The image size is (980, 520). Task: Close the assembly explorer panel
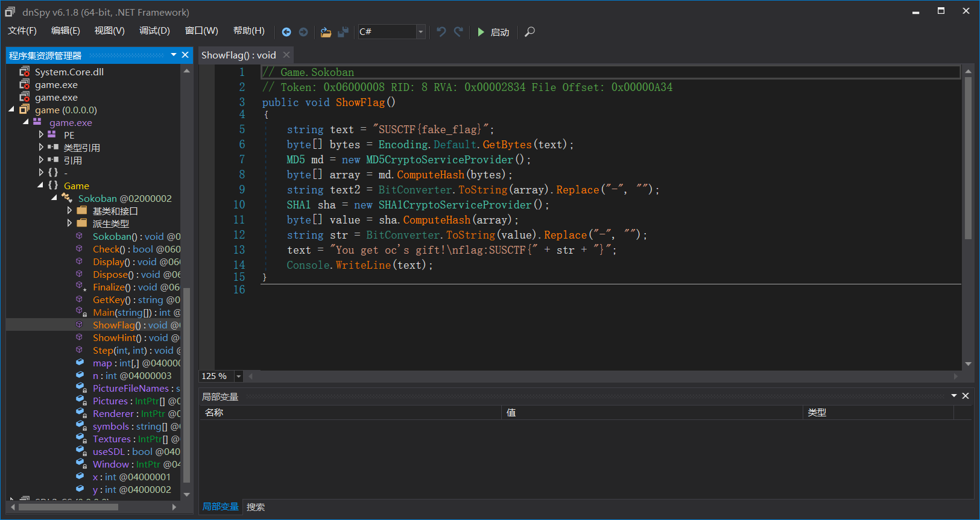point(185,55)
